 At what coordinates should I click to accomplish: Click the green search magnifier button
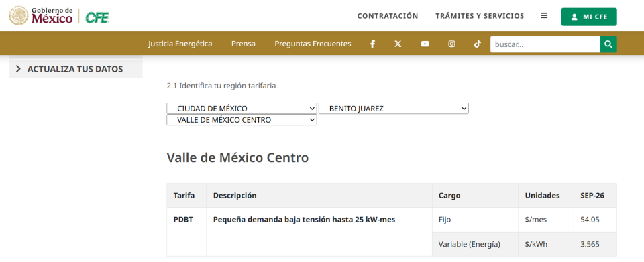608,44
